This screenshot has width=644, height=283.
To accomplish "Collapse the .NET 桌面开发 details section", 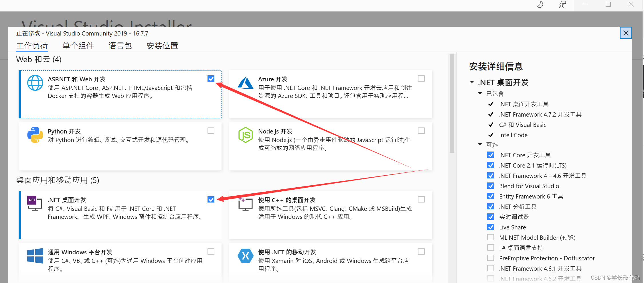I will [x=472, y=82].
